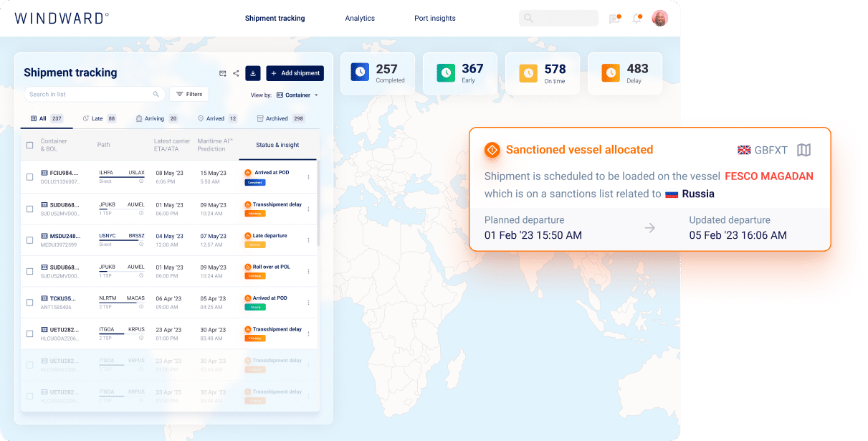Click the map icon in sanction alert
868x441 pixels.
804,150
